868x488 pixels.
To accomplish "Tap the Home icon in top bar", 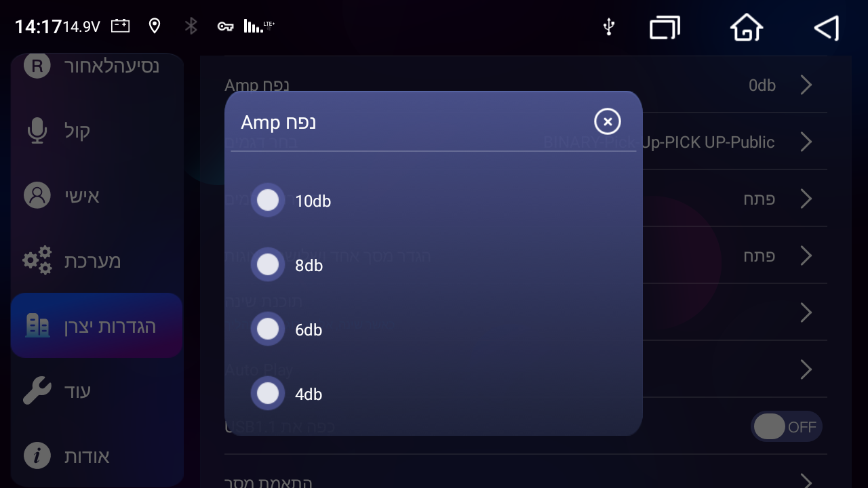I will point(746,28).
